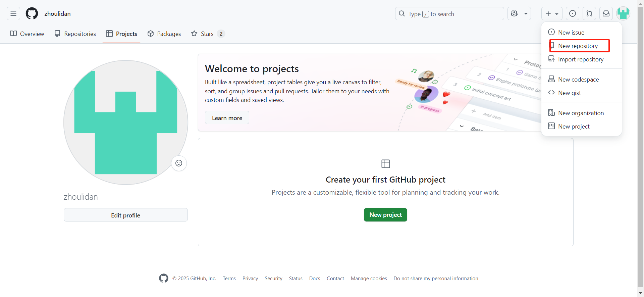Open the hamburger navigation menu
Screen dimensions: 644x297
click(x=13, y=13)
